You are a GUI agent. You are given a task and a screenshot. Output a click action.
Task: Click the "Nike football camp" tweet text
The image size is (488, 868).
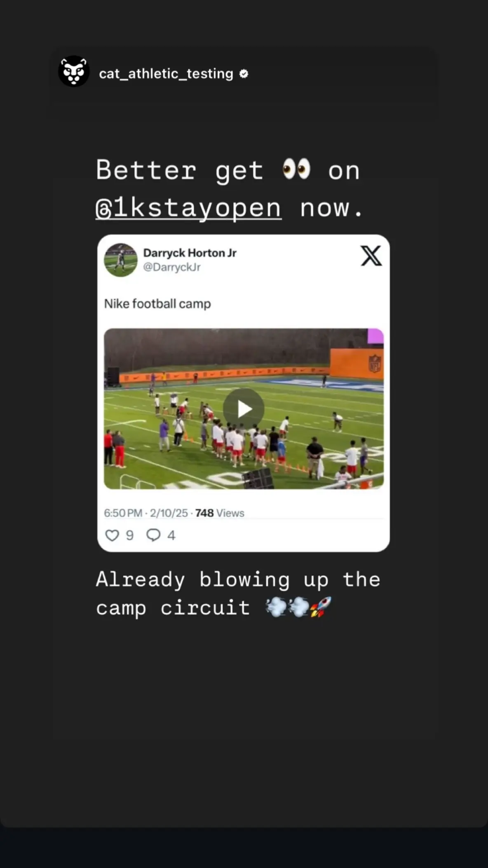157,304
